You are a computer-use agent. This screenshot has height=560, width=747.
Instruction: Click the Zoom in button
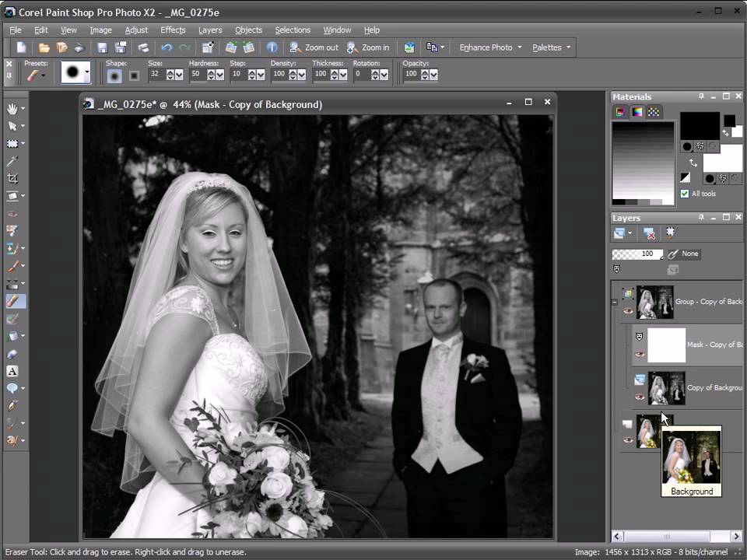tap(368, 47)
